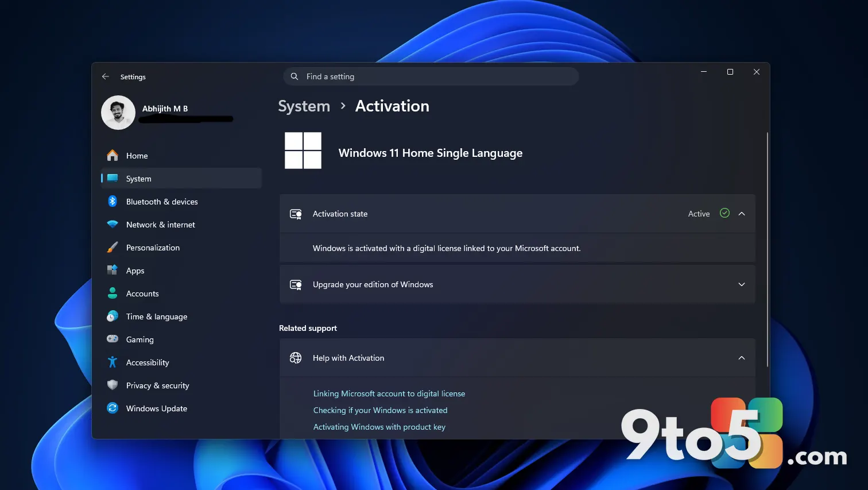Open Home in the sidebar
This screenshot has width=868, height=490.
tap(181, 156)
